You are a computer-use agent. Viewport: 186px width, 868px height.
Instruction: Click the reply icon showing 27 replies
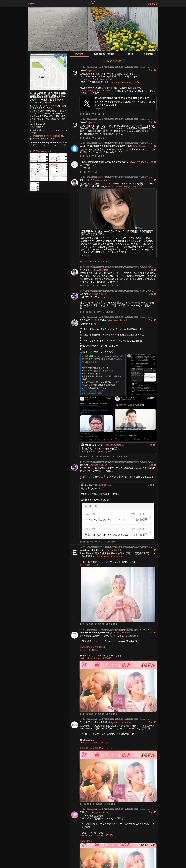(x=81, y=285)
